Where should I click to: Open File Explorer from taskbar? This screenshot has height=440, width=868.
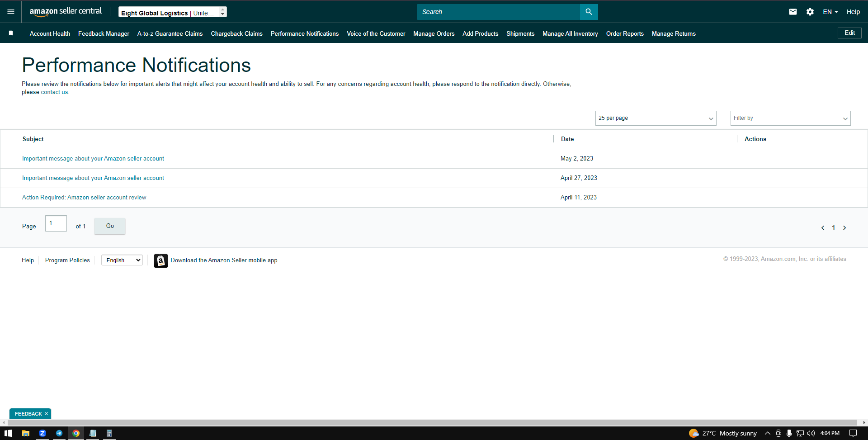click(26, 433)
